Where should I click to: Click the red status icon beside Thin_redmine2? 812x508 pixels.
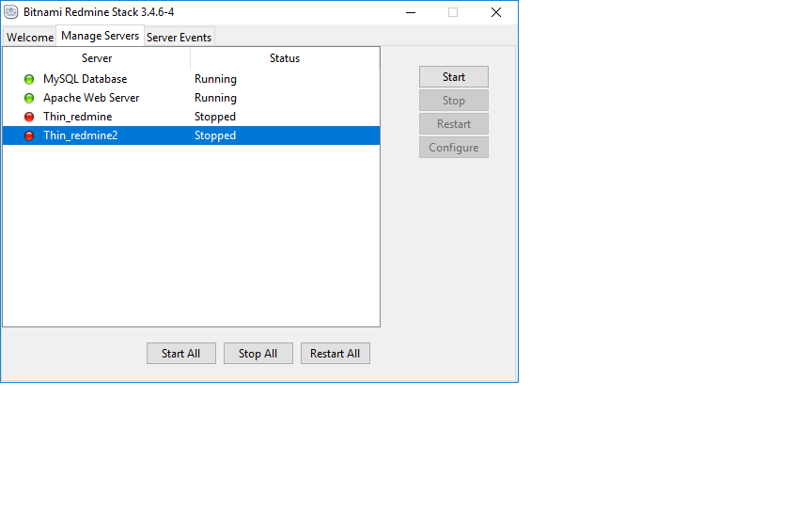pyautogui.click(x=29, y=135)
